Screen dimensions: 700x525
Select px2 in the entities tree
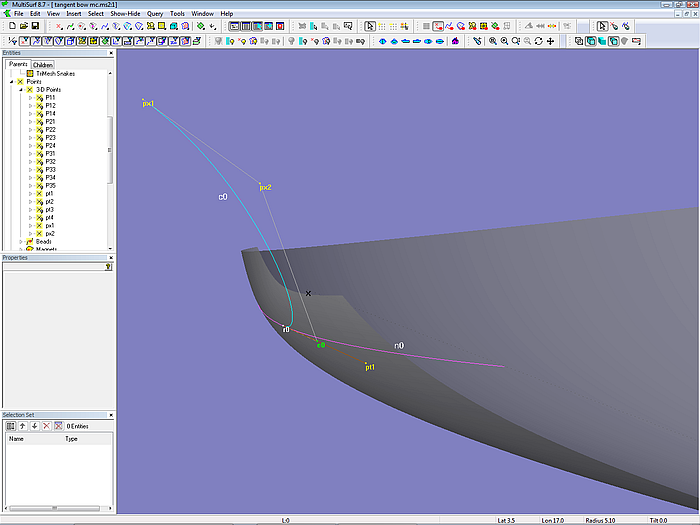point(50,233)
